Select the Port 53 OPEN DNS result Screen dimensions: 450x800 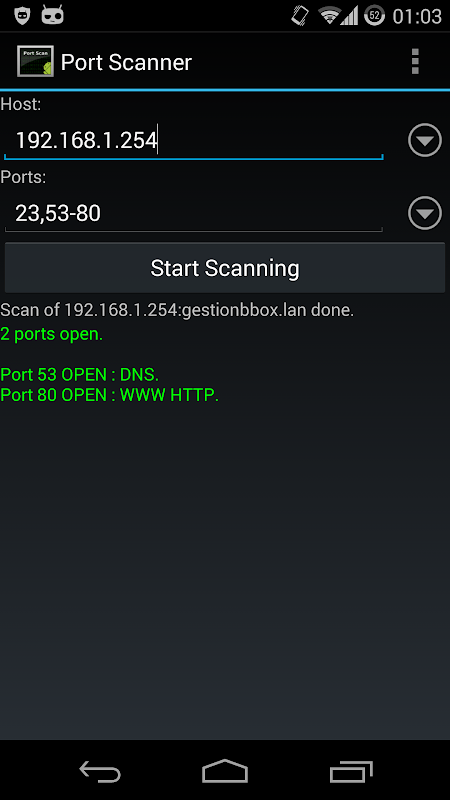80,374
